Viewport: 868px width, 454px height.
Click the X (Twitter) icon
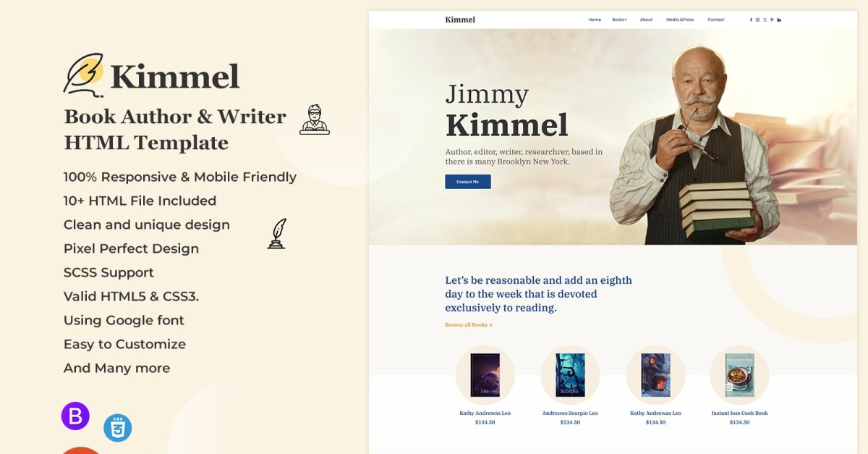765,20
